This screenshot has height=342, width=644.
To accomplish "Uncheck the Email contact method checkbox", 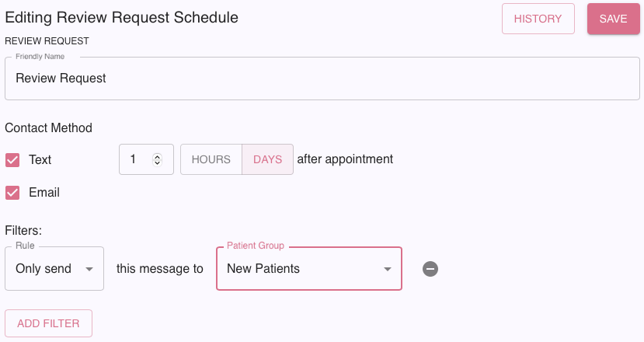I will tap(12, 192).
